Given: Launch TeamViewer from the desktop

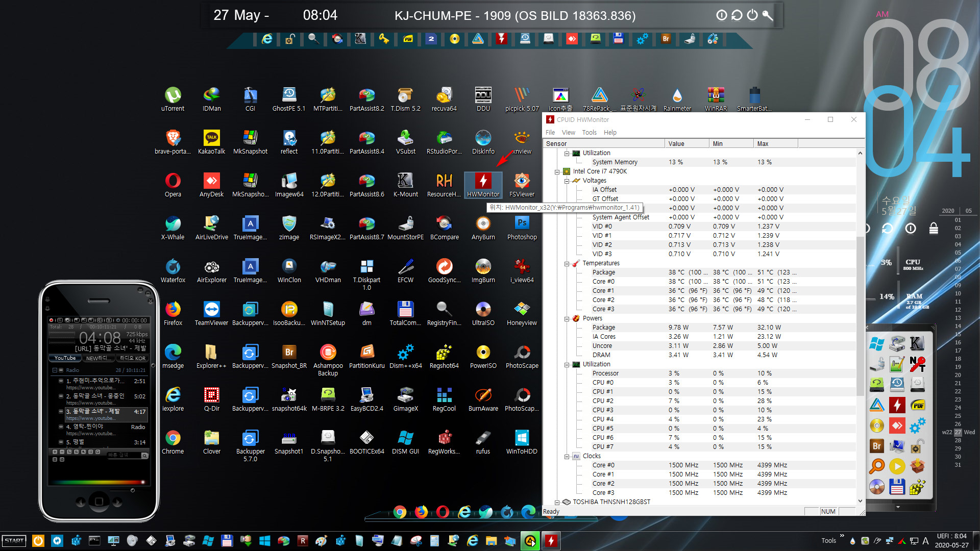Looking at the screenshot, I should tap(211, 313).
